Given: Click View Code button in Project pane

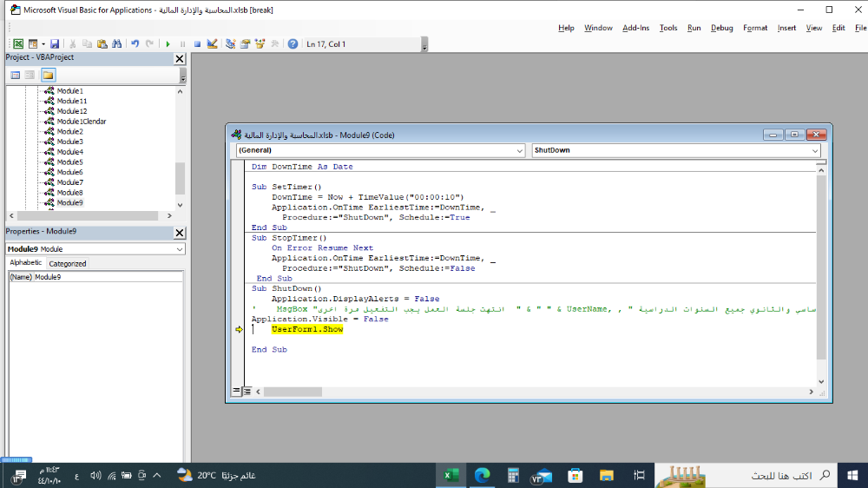Looking at the screenshot, I should [x=16, y=75].
